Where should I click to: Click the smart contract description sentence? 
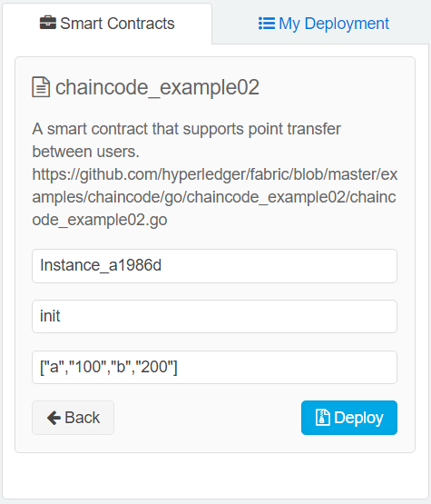[186, 140]
